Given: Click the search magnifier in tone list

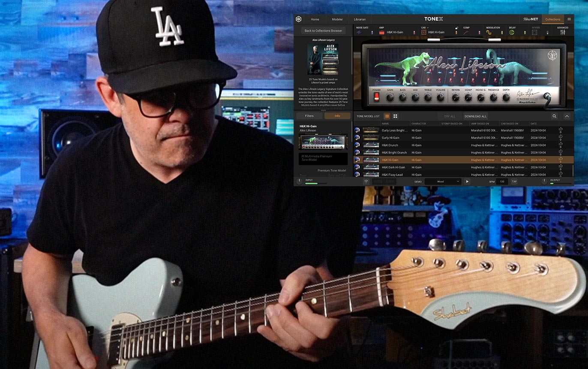Looking at the screenshot, I should pos(555,116).
